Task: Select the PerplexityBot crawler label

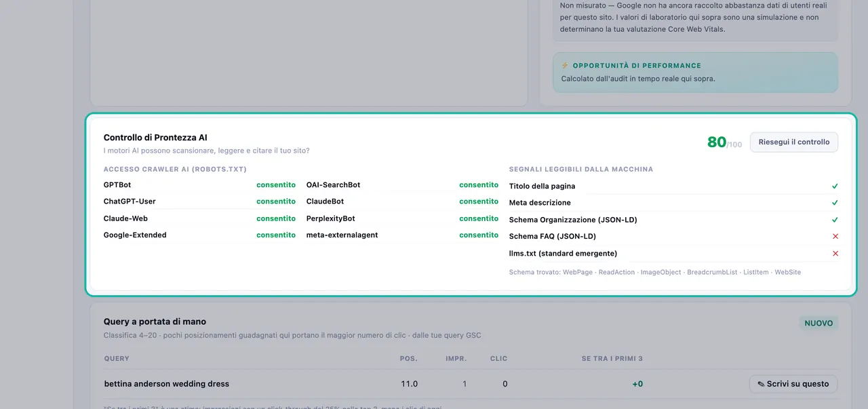Action: coord(330,218)
